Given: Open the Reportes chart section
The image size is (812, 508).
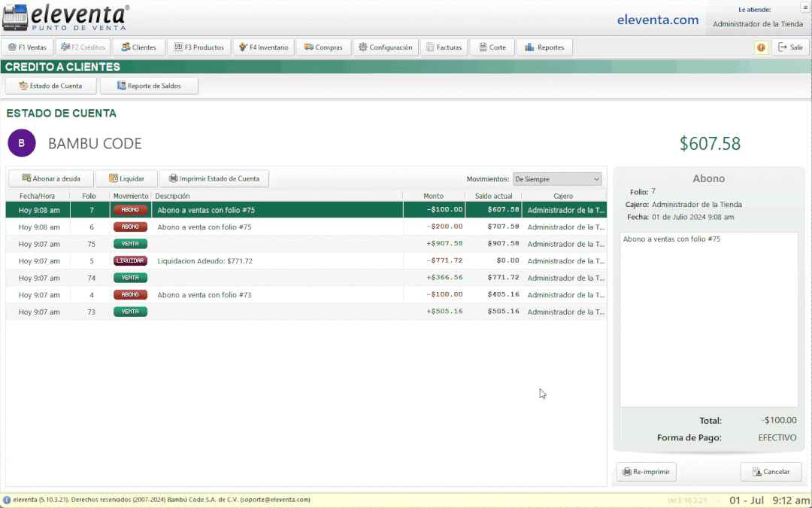Looking at the screenshot, I should coord(544,47).
